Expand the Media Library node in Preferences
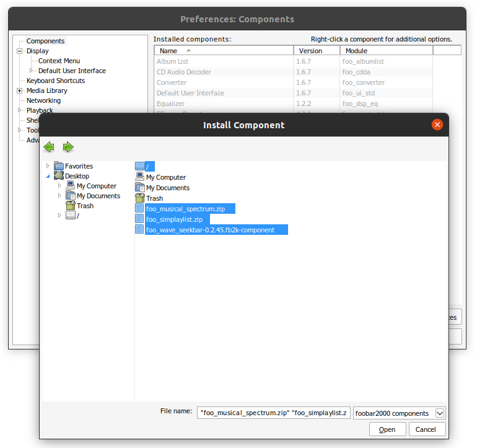The image size is (477, 448). (19, 90)
